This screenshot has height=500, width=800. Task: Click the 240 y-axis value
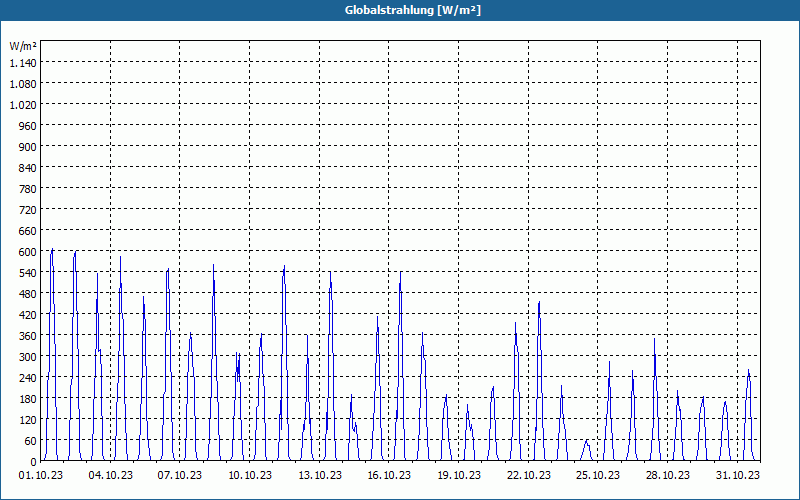click(x=28, y=378)
